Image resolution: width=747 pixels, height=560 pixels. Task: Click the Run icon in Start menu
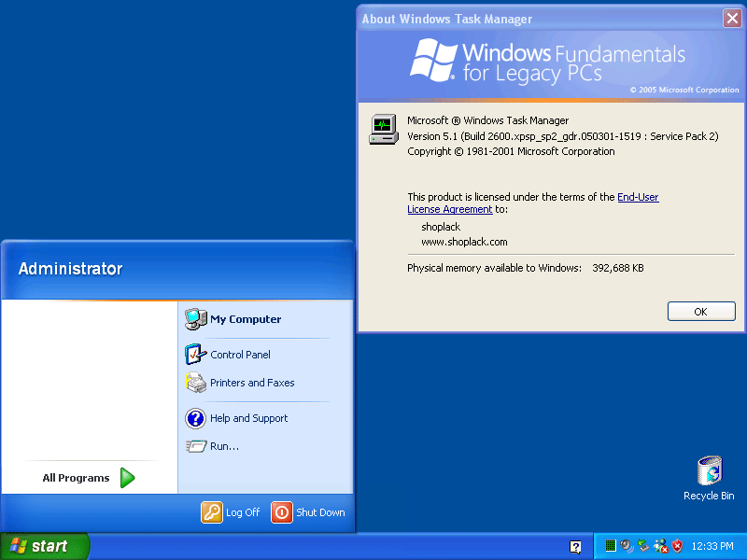(196, 446)
